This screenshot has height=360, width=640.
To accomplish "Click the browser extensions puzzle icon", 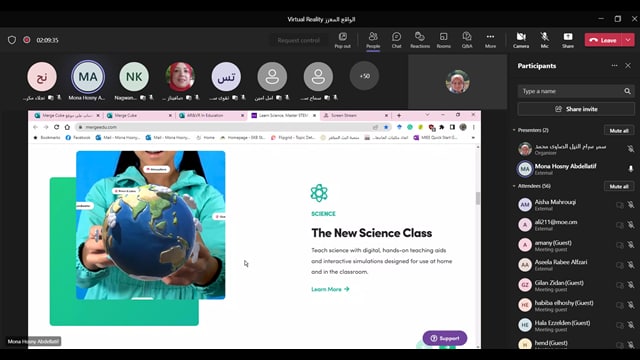I will [442, 127].
